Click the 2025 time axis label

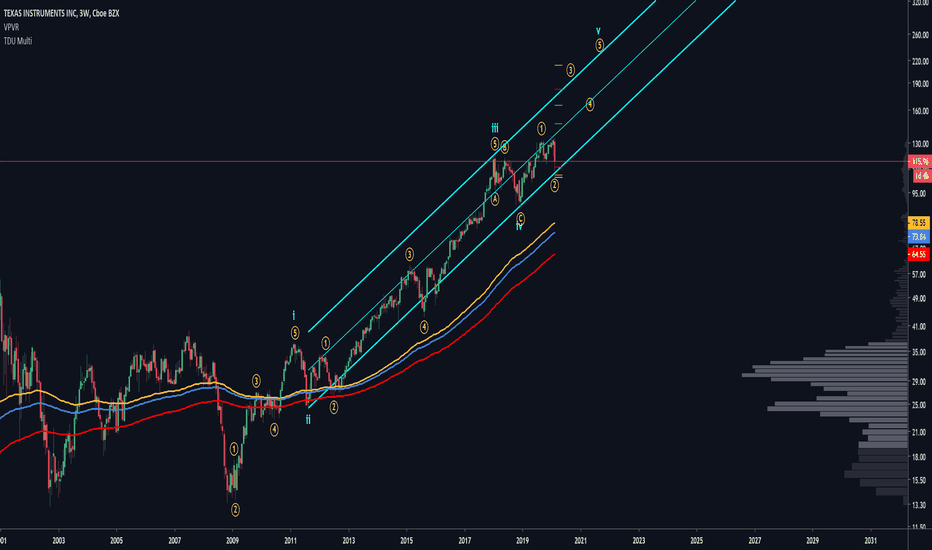[x=697, y=540]
